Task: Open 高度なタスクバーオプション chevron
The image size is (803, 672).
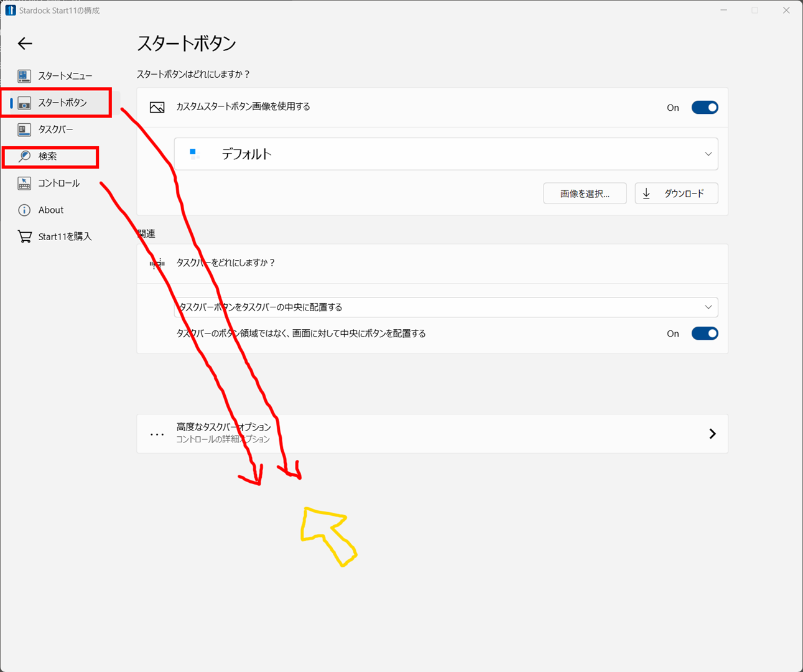Action: 712,434
